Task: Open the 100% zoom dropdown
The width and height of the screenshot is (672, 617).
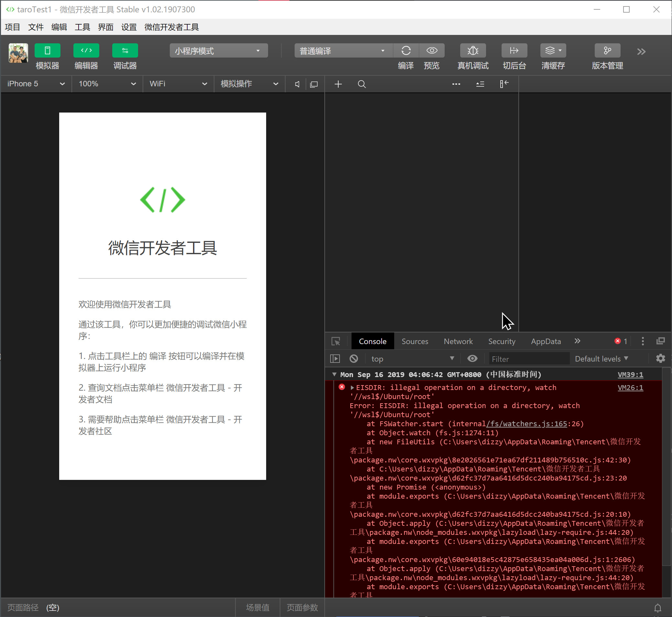Action: tap(107, 84)
